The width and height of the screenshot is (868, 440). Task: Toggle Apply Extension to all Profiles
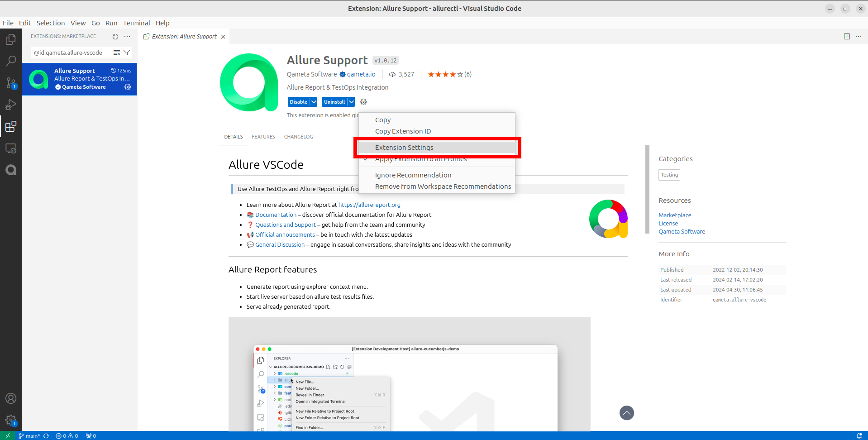point(420,159)
